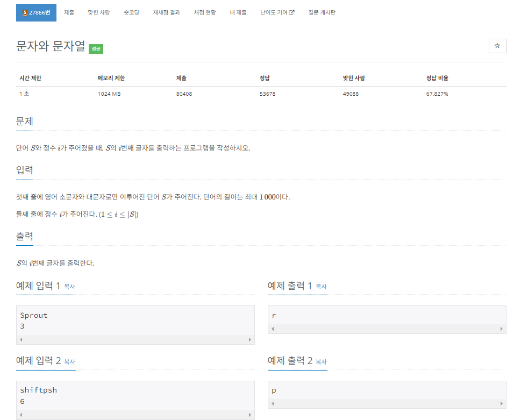
Task: Click the 예제 출력 2 heading
Action: (290, 361)
